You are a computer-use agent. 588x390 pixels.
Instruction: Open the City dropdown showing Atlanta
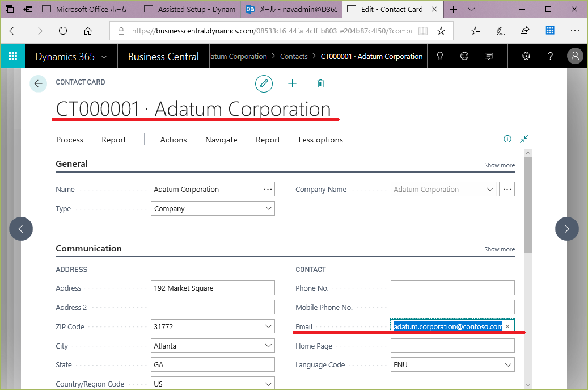(269, 346)
